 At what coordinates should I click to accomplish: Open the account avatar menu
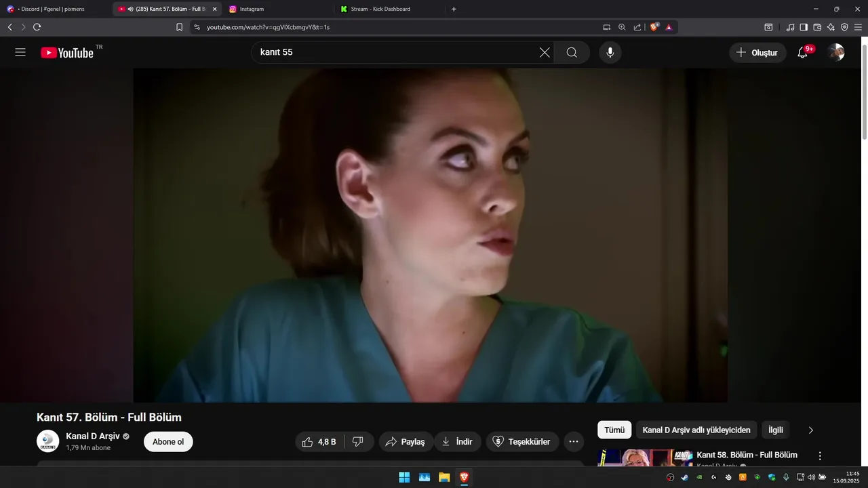[x=836, y=52]
